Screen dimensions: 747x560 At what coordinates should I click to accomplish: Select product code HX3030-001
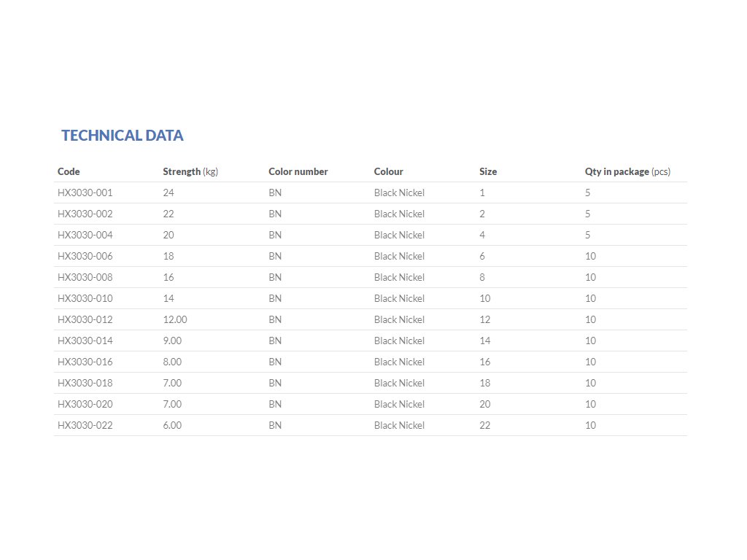click(85, 193)
